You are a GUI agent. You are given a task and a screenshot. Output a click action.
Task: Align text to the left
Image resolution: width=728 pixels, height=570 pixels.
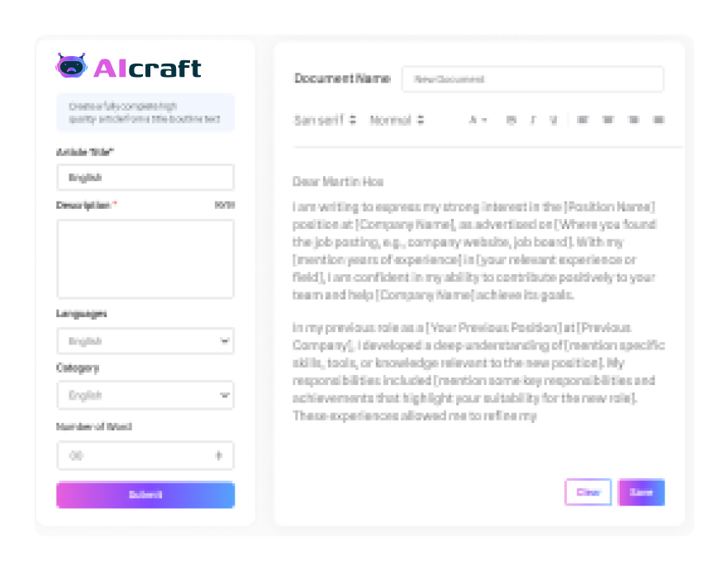click(x=583, y=121)
